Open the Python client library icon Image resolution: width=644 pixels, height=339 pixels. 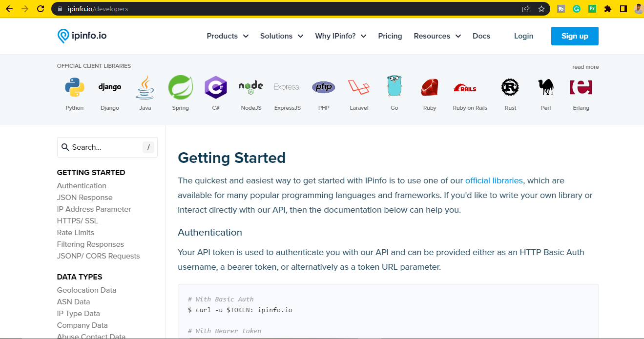coord(75,88)
